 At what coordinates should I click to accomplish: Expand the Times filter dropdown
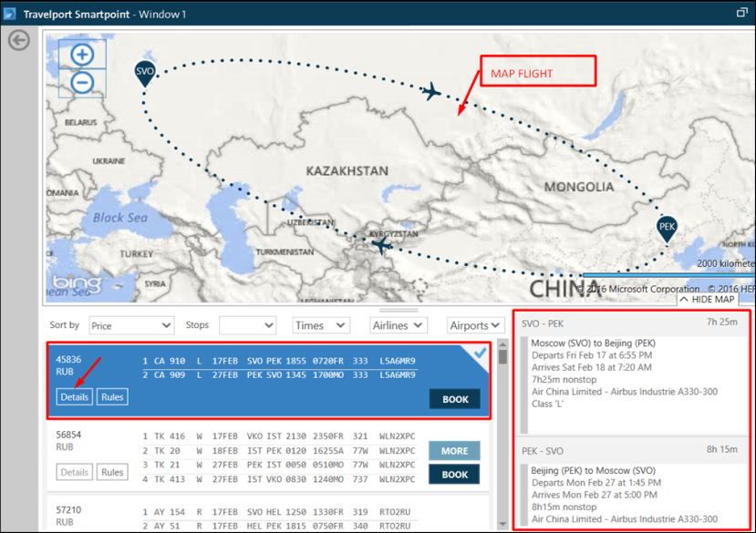321,326
